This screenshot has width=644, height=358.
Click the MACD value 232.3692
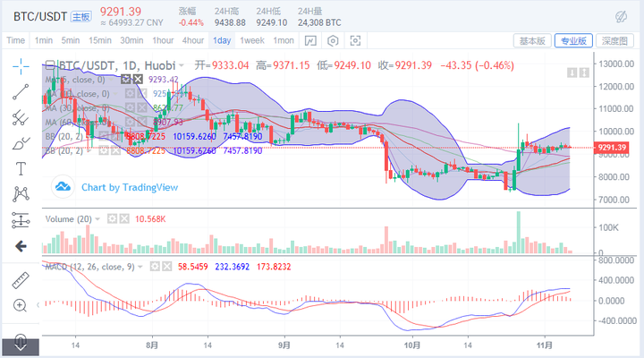tap(232, 267)
